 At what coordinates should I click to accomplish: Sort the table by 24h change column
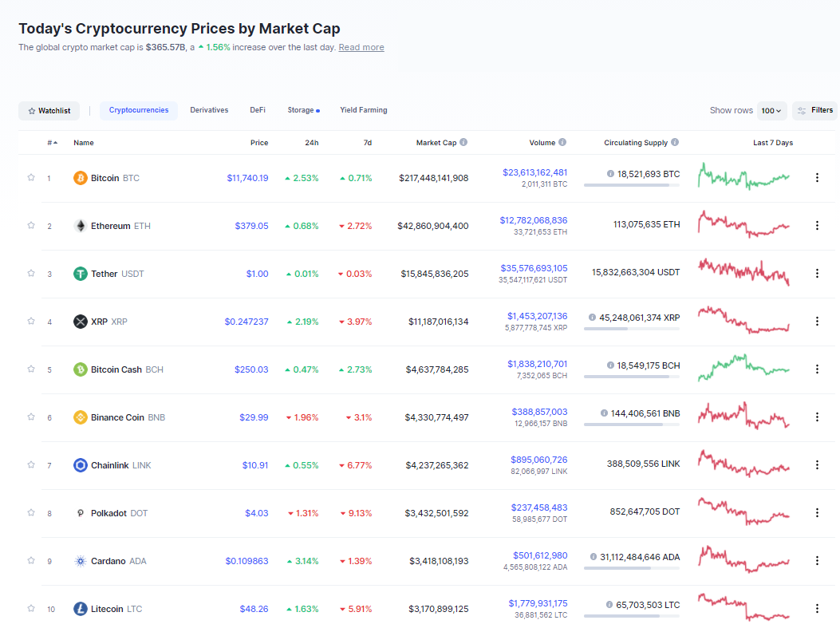(312, 143)
